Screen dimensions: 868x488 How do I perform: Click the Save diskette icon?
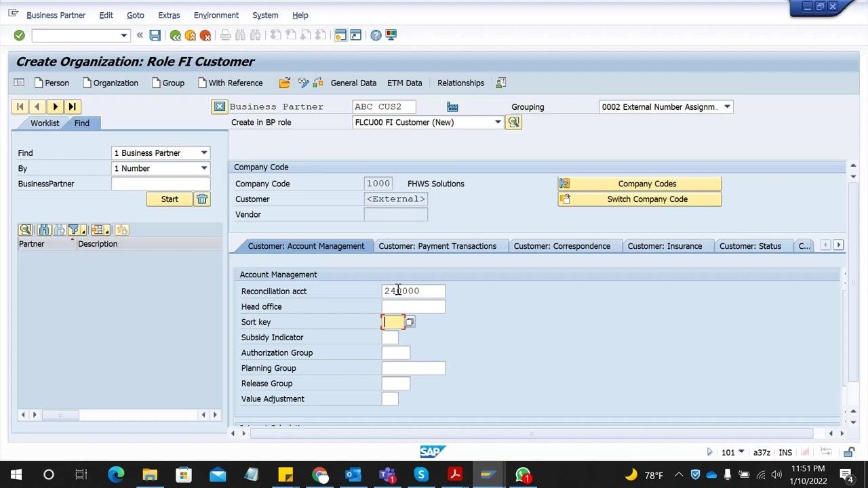pos(155,35)
